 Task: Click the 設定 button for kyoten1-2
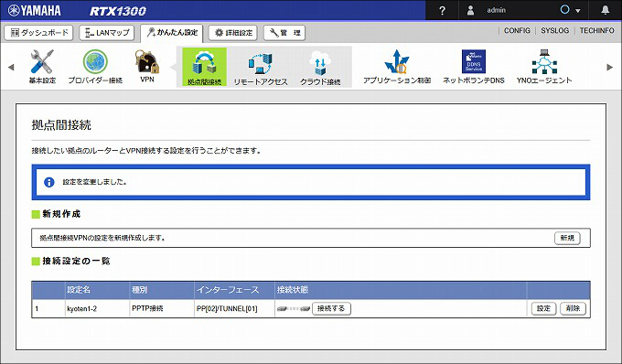click(x=544, y=308)
